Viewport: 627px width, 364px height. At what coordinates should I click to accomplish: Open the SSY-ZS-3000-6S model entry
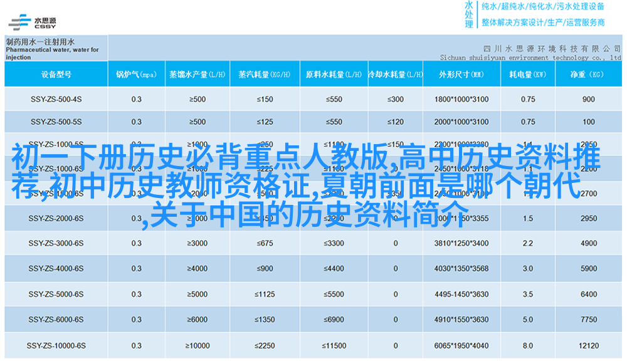56,243
